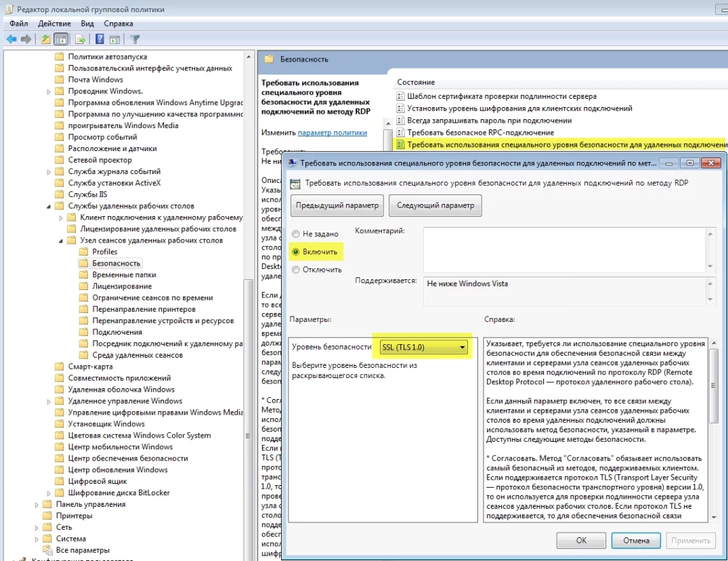This screenshot has width=728, height=561.
Task: Click the folder icon of Почта Windows
Action: point(60,79)
